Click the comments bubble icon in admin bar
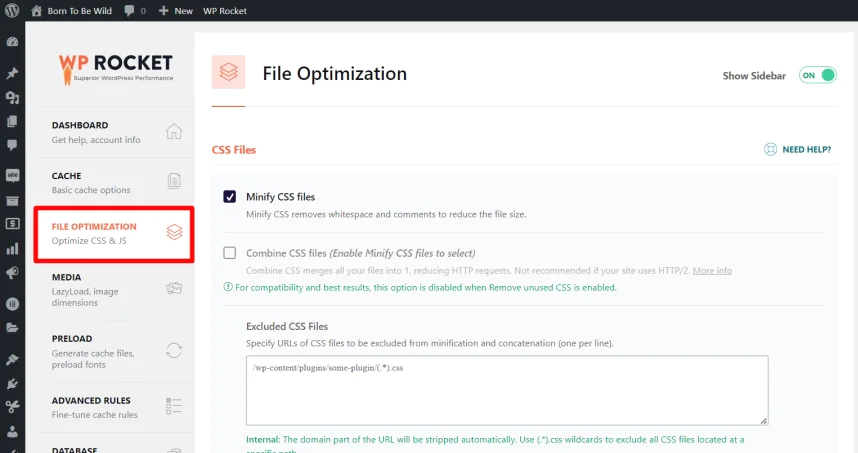 pyautogui.click(x=130, y=11)
